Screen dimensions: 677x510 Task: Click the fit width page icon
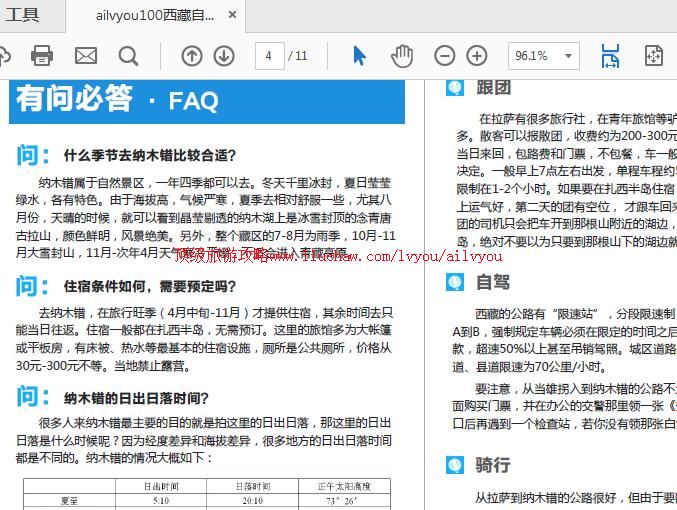(610, 56)
